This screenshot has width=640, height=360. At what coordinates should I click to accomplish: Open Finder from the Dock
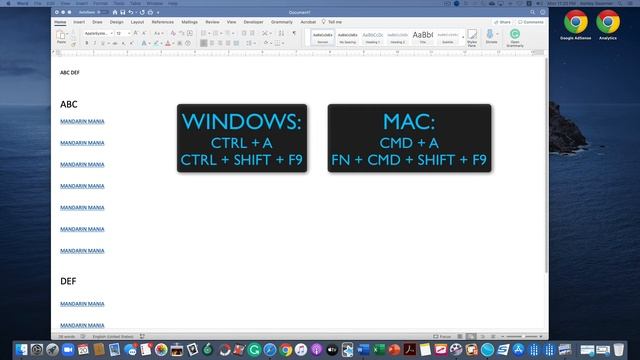click(x=21, y=350)
